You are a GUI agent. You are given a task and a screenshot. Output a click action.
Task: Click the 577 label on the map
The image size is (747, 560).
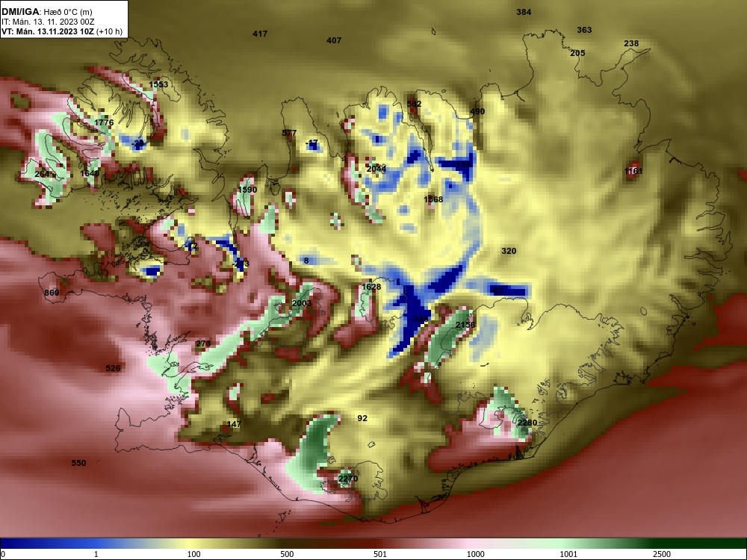[x=289, y=133]
